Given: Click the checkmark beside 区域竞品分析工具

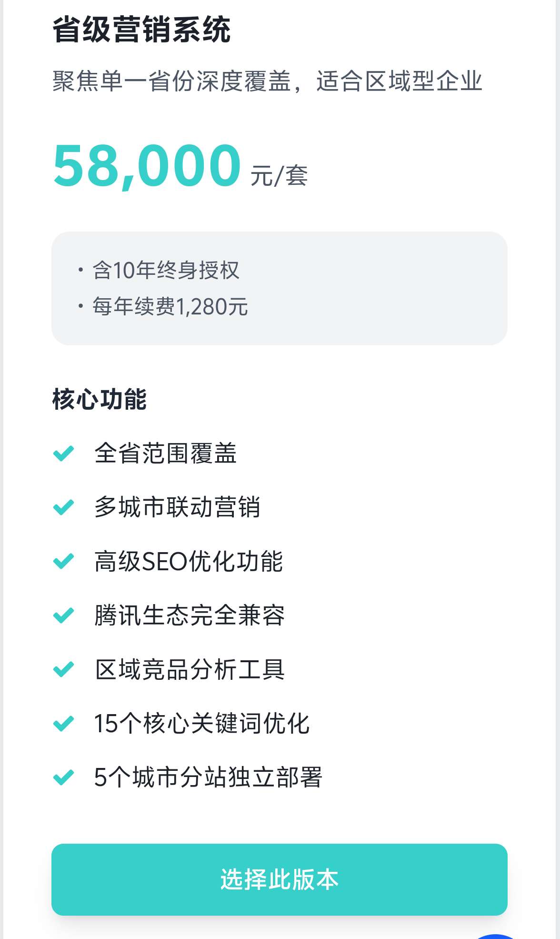Looking at the screenshot, I should click(63, 669).
